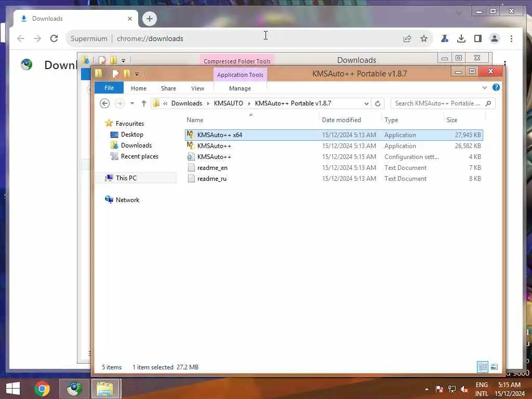This screenshot has height=399, width=532.
Task: Open the browser three-dot menu
Action: (511, 38)
